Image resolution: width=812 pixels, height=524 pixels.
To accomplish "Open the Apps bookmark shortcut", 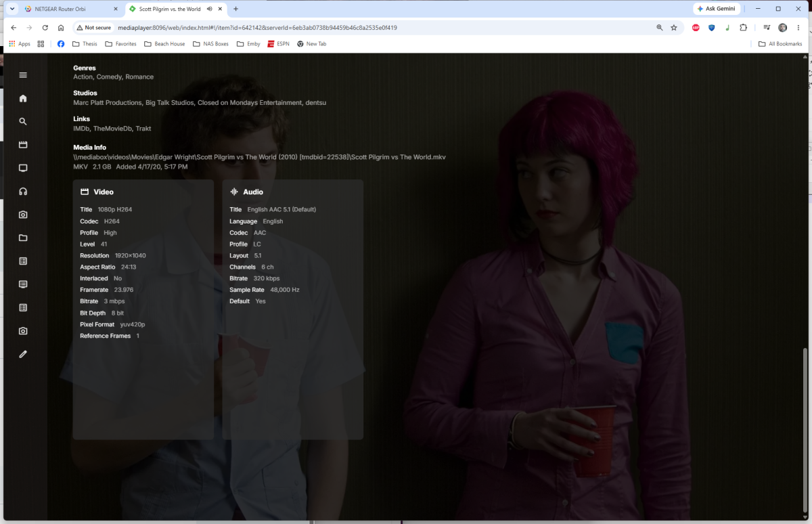I will click(x=19, y=43).
